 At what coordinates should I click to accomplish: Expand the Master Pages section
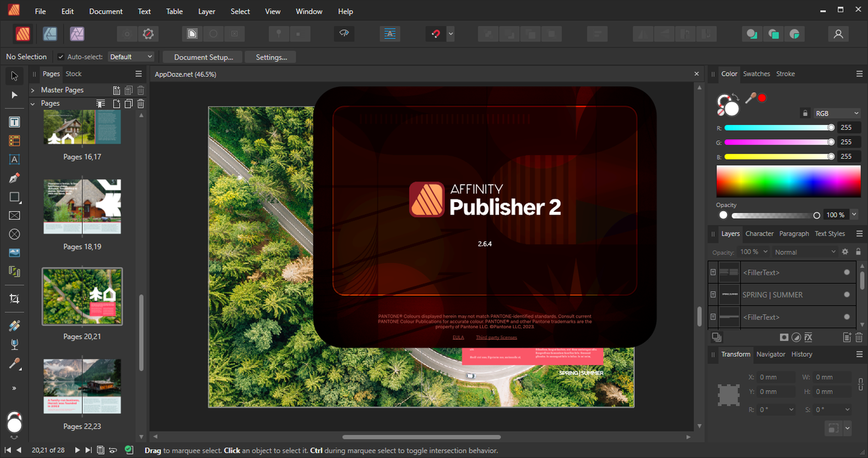point(33,90)
